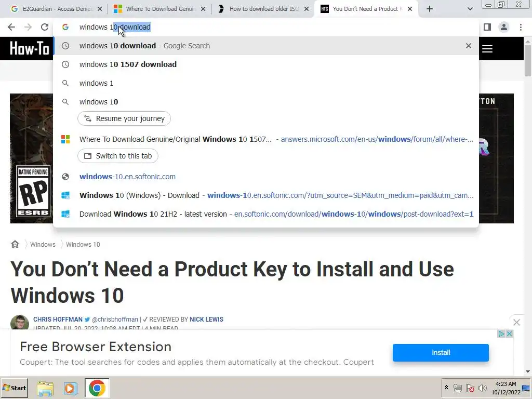Click the Action Center flag tray icon
The height and width of the screenshot is (399, 532).
tap(470, 388)
